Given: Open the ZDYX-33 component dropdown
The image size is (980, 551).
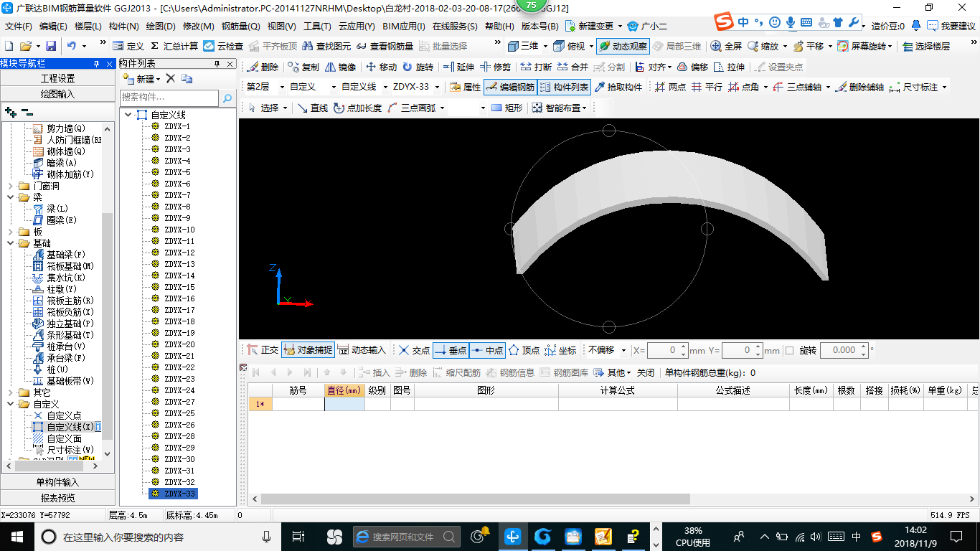Looking at the screenshot, I should (x=436, y=87).
